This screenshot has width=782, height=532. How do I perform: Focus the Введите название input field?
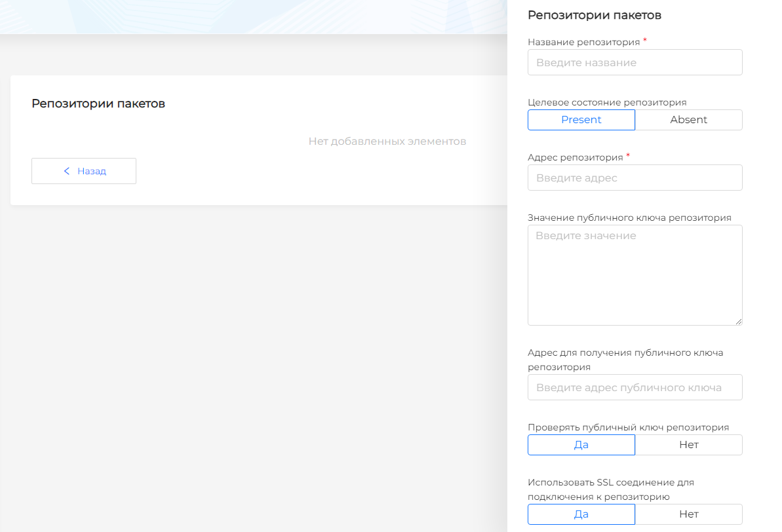click(635, 63)
